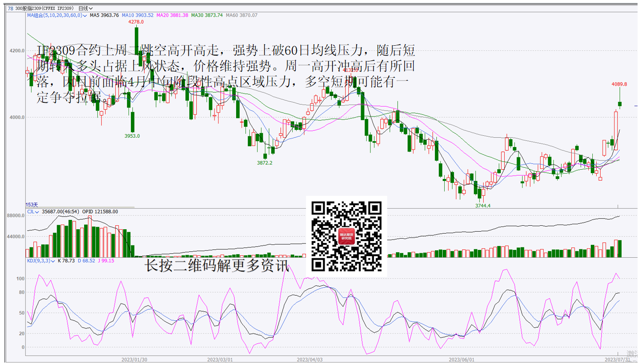The width and height of the screenshot is (641, 364).
Task: Click the 153天 day count label
Action: (31, 205)
